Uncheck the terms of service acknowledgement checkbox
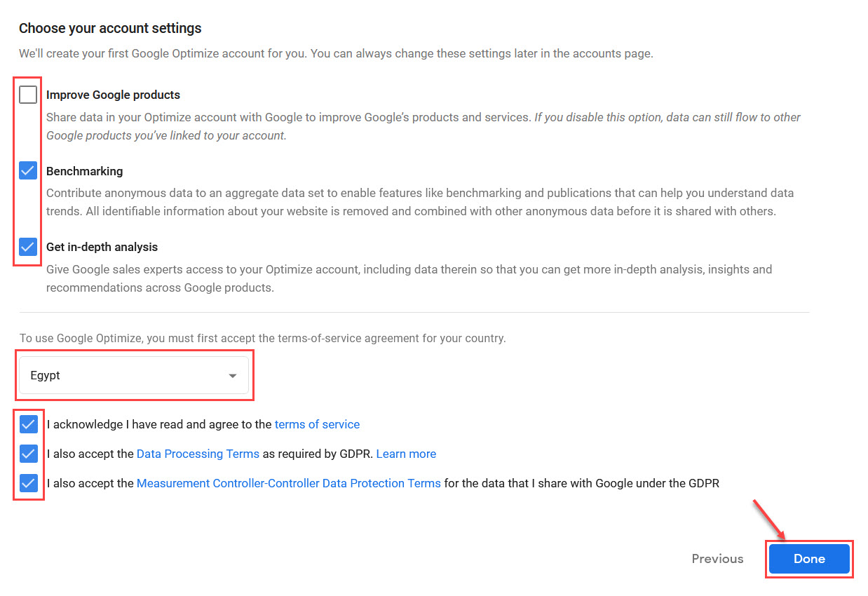 tap(29, 424)
